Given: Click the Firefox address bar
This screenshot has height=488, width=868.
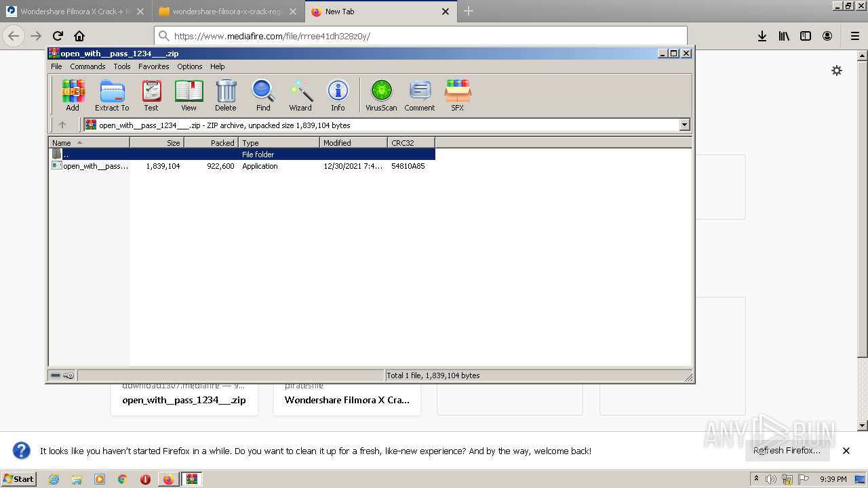Looking at the screenshot, I should (x=420, y=37).
